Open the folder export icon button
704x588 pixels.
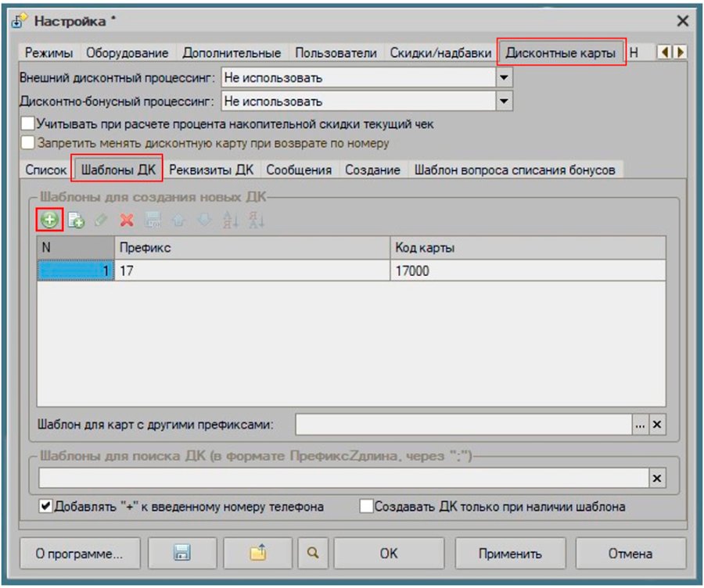pyautogui.click(x=257, y=553)
